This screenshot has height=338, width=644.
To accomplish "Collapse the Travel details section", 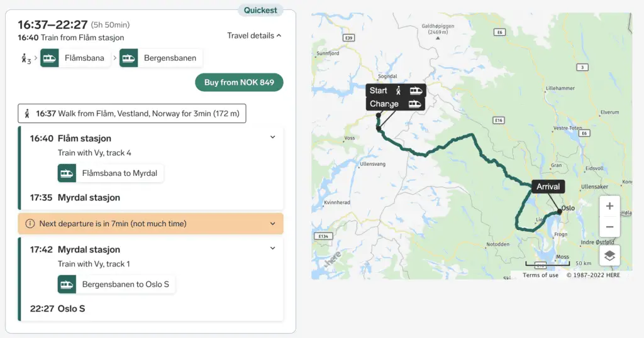I will click(254, 36).
